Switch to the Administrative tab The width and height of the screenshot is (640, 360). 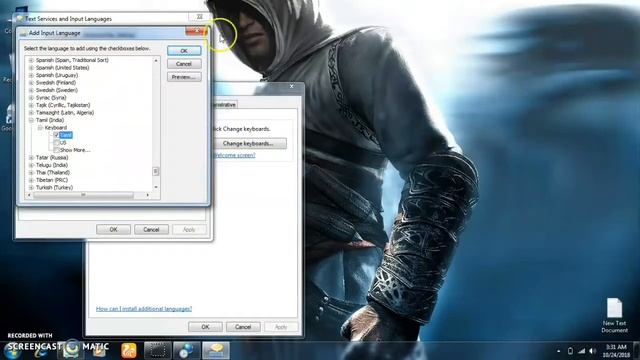pos(224,104)
